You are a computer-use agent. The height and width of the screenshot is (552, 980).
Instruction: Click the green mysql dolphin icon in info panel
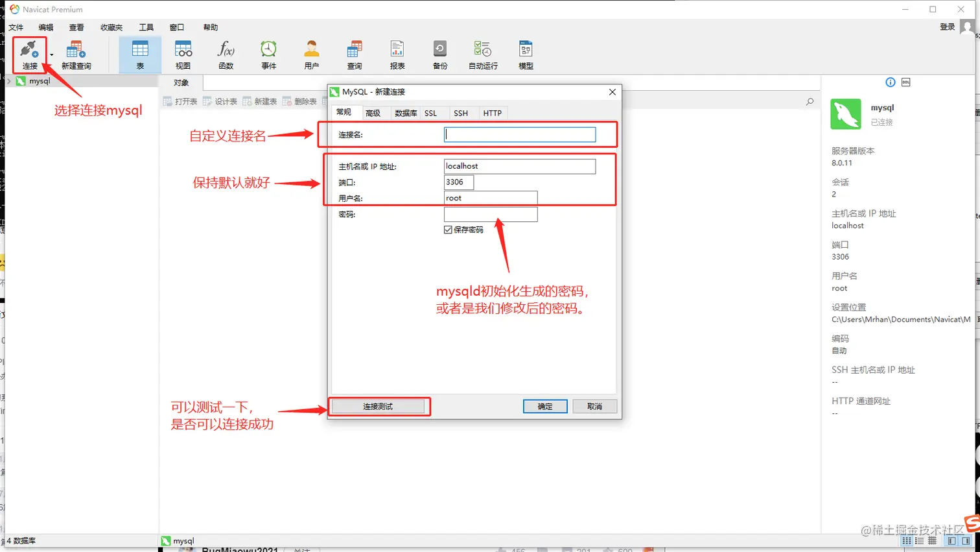[x=846, y=114]
